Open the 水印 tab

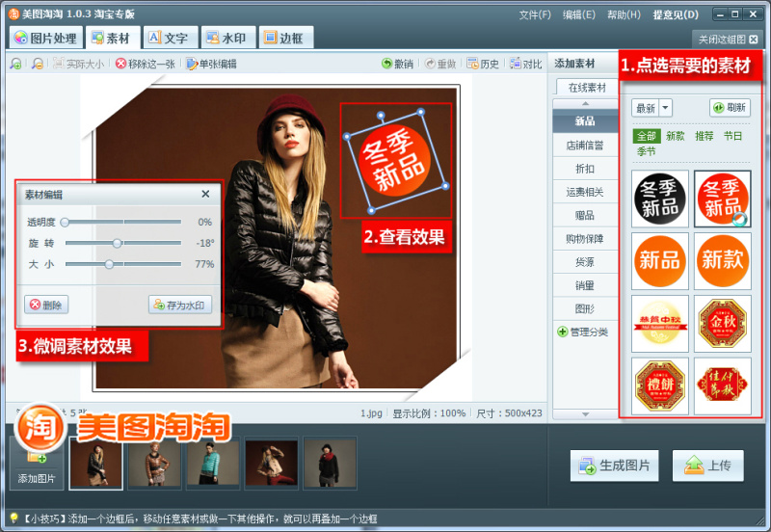pyautogui.click(x=226, y=38)
